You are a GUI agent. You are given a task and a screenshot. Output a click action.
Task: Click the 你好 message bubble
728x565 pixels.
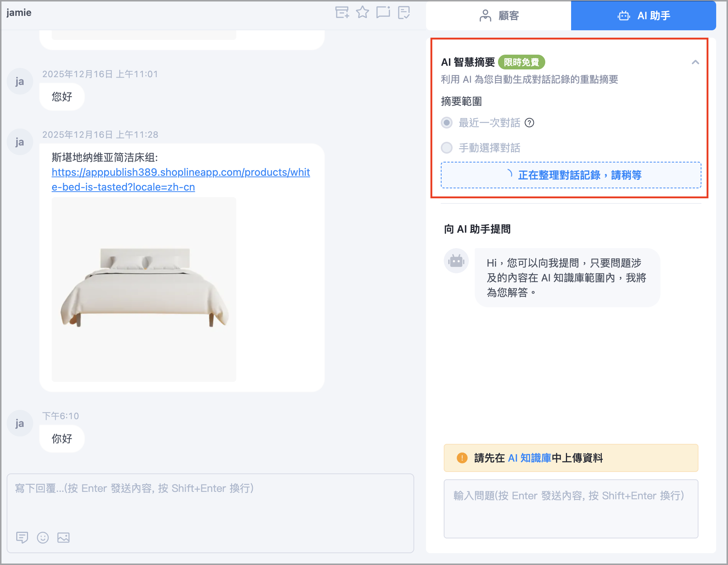click(x=62, y=439)
